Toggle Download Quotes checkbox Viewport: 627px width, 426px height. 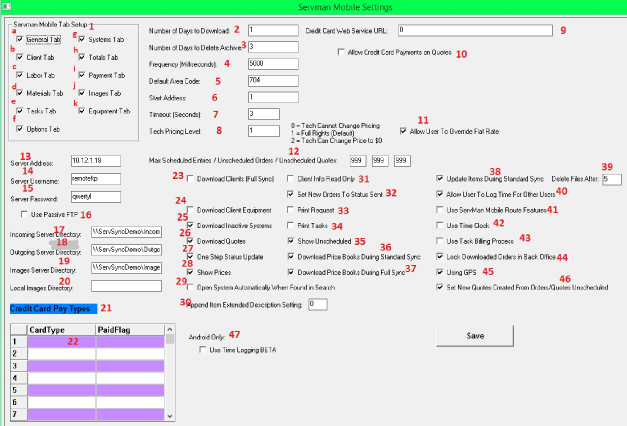click(190, 241)
